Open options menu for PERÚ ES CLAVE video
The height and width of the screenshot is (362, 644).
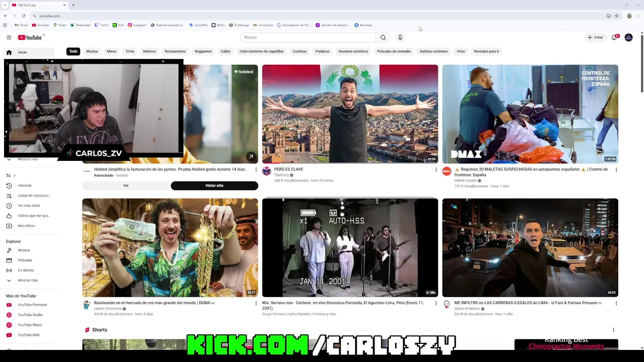(x=436, y=170)
